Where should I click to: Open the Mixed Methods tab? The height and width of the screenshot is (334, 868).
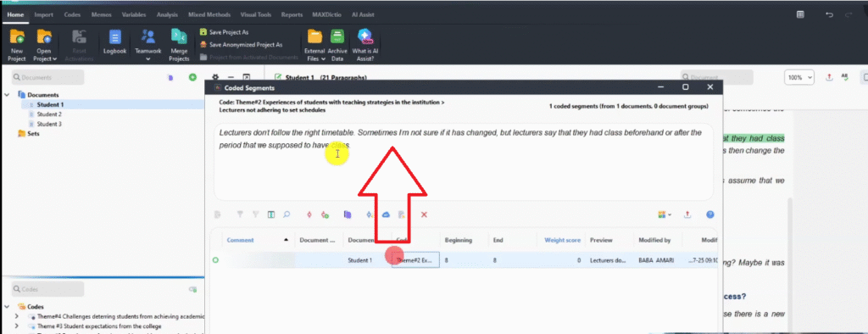pos(209,15)
